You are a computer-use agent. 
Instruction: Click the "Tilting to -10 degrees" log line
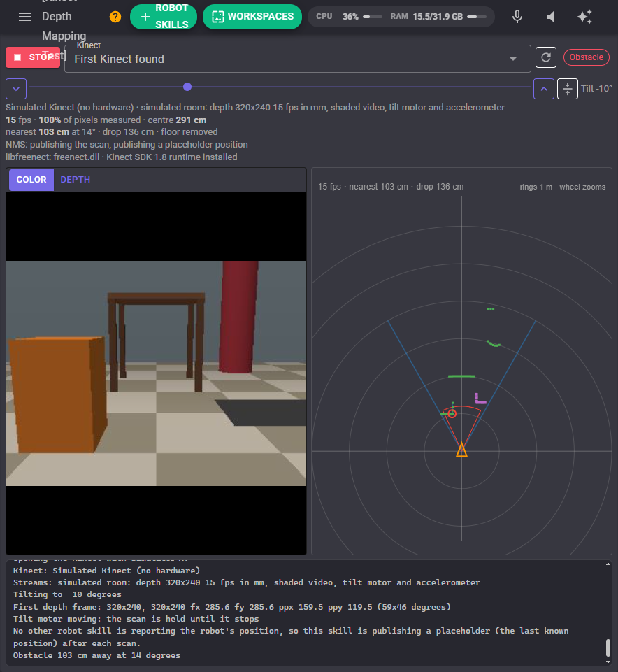67,594
